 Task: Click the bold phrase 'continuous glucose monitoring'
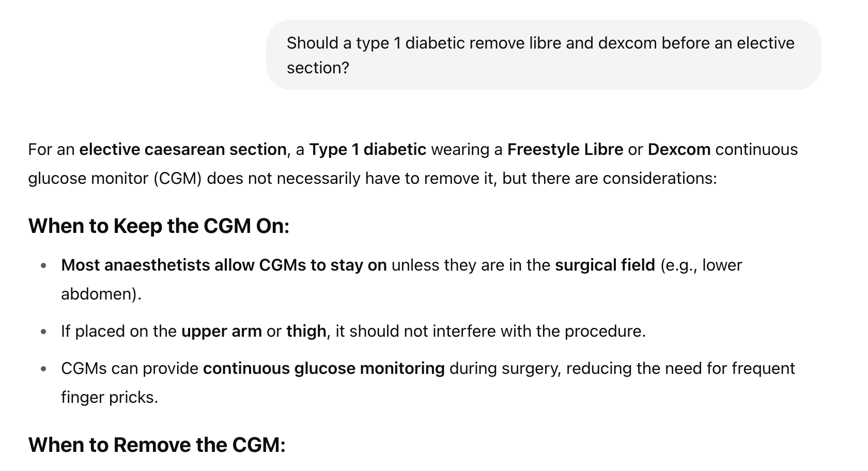click(x=324, y=369)
